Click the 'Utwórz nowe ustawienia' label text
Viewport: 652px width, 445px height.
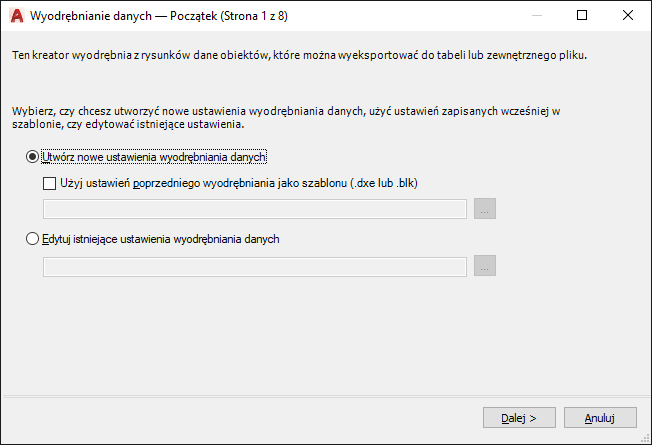(x=157, y=157)
